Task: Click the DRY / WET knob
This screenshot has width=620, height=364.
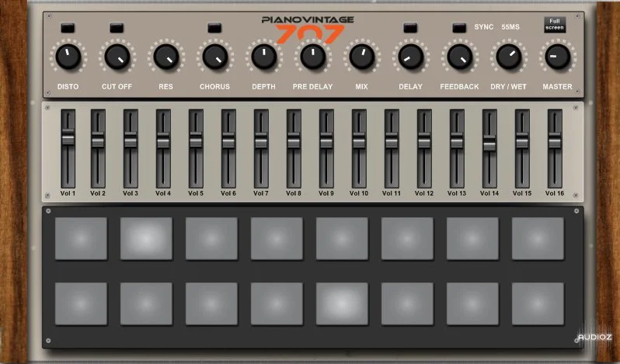Action: 509,57
